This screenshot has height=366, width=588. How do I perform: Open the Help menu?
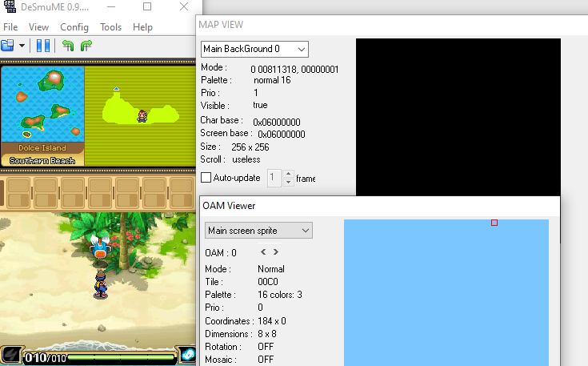tap(142, 27)
